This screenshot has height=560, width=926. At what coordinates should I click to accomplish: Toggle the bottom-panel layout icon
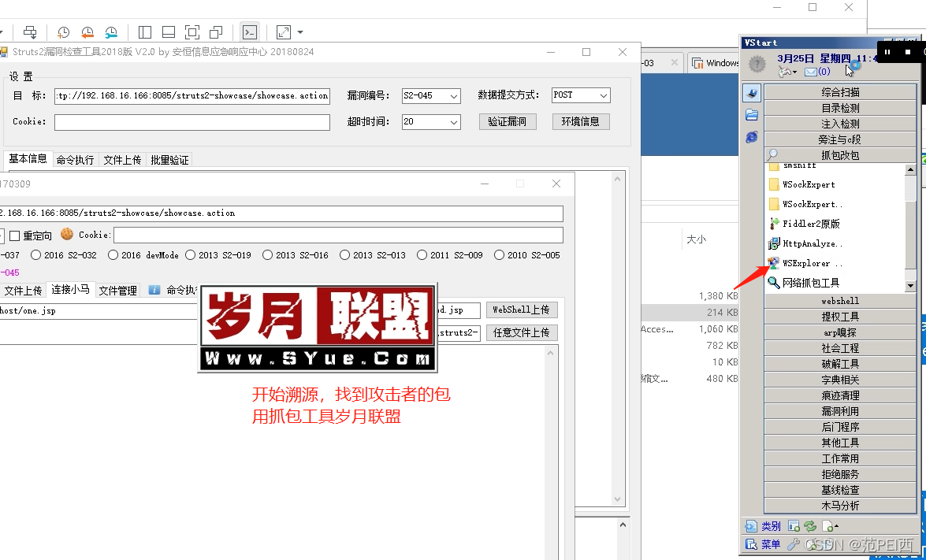tap(169, 32)
